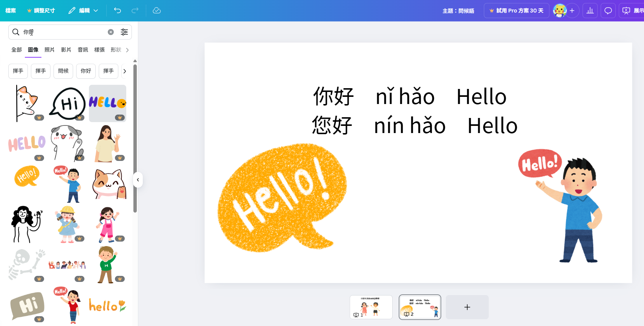Switch to the 形狀 tab
This screenshot has height=326, width=644.
click(116, 50)
